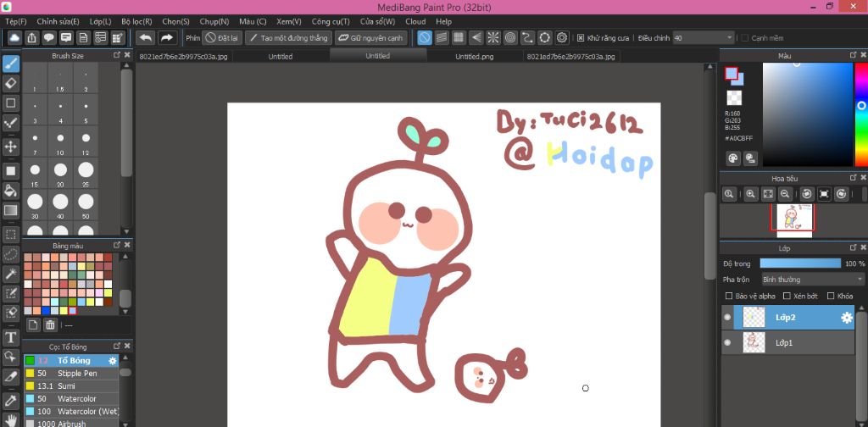
Task: Open the Lớp(L) menu
Action: (100, 21)
